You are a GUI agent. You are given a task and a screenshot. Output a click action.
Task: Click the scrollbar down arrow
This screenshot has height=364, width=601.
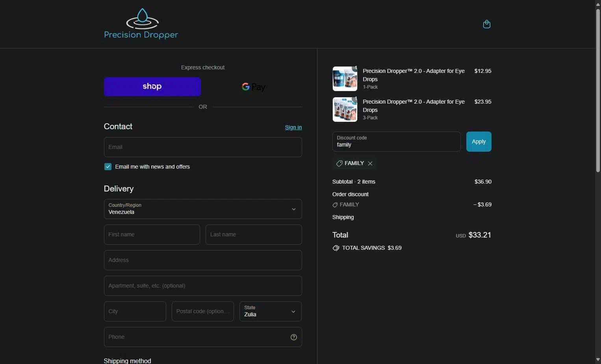(x=598, y=360)
